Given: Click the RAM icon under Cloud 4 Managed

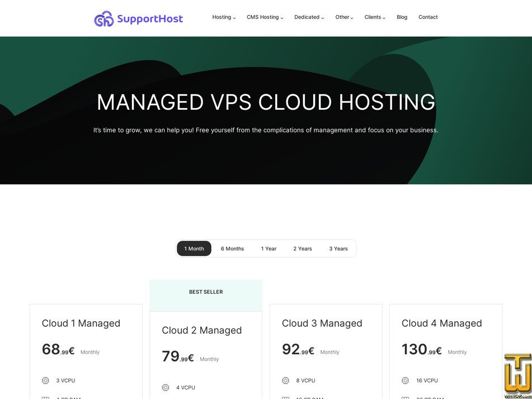Looking at the screenshot, I should point(405,397).
